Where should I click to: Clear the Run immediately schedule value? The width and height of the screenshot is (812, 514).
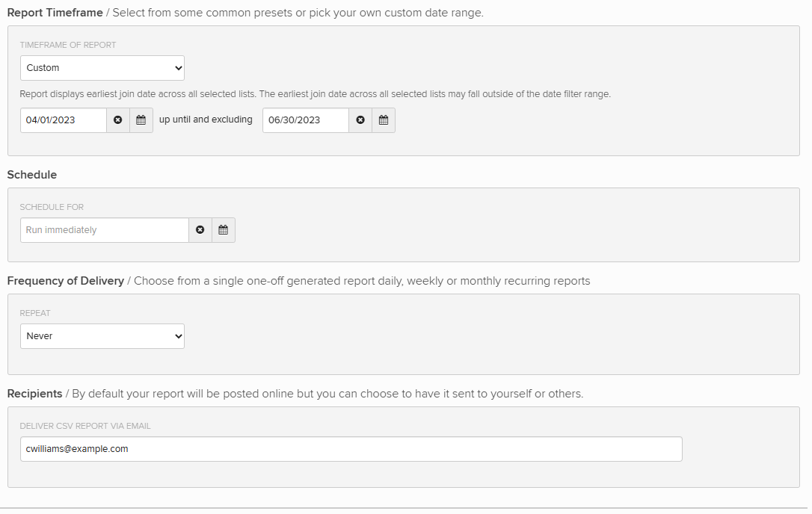tap(200, 229)
